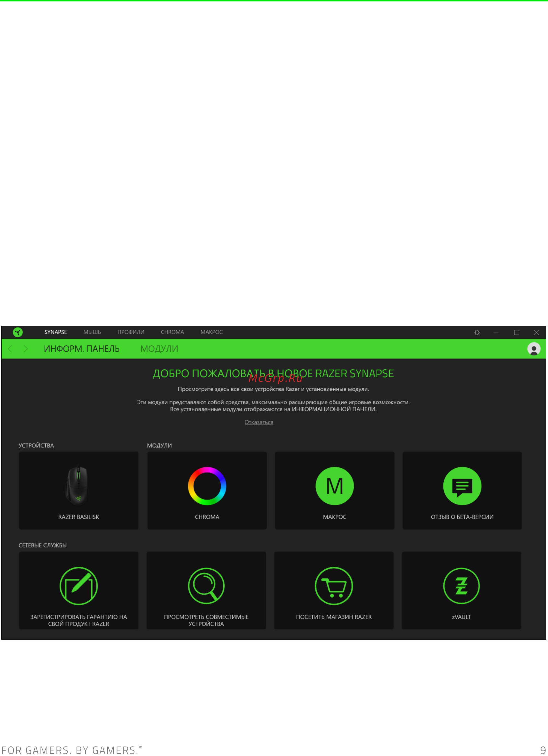548x756 pixels.
Task: Click ПОСЕТИТЬ МАГАЗИН RAZER label
Action: coord(334,617)
